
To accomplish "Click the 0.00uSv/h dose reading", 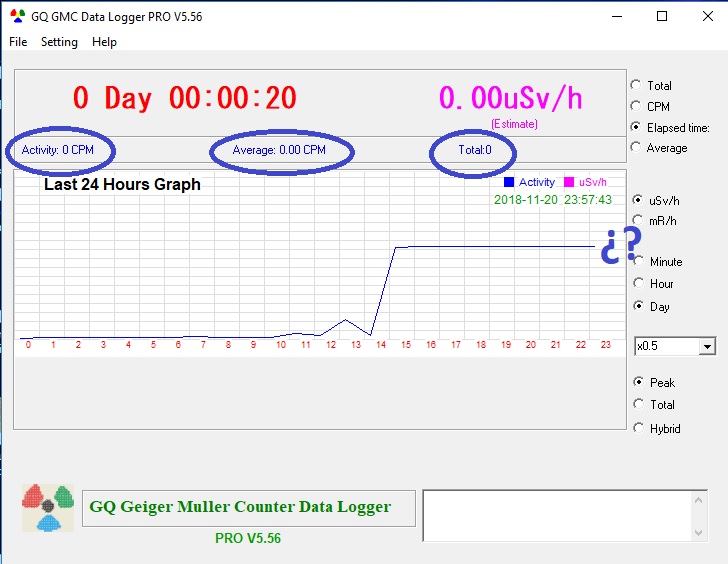I will tap(510, 98).
